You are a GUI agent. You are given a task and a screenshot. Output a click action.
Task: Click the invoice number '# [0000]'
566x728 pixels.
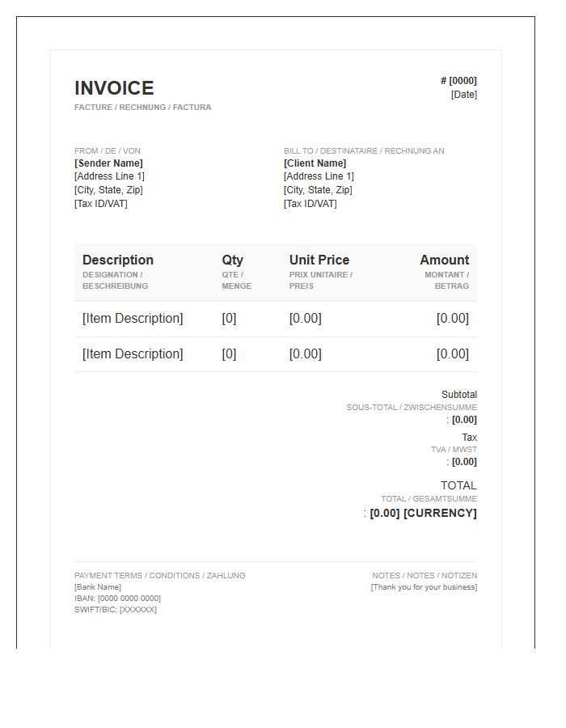tap(458, 81)
